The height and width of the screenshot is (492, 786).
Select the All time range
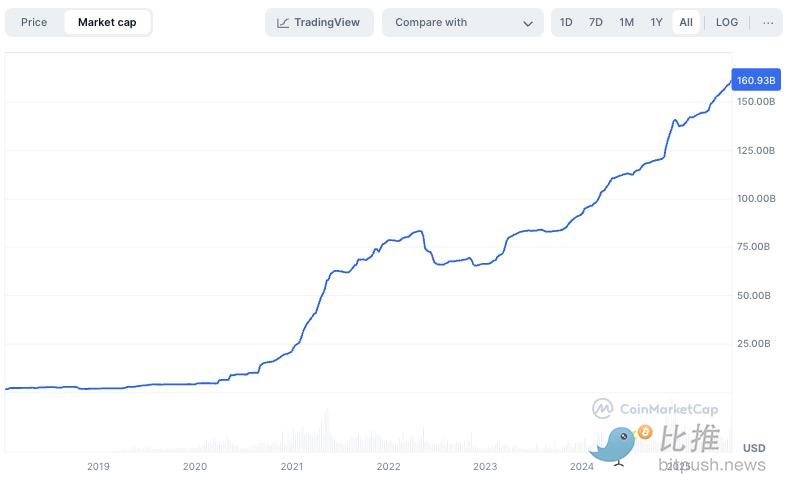tap(686, 22)
